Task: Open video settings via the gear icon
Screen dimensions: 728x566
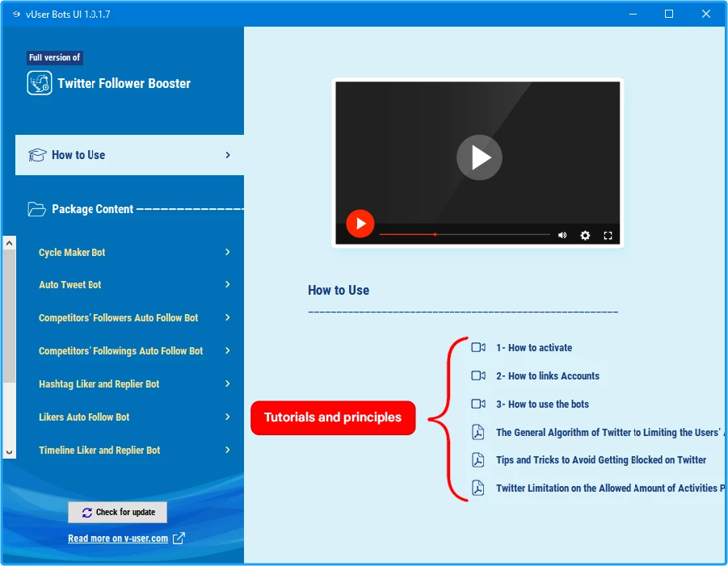Action: (x=585, y=235)
